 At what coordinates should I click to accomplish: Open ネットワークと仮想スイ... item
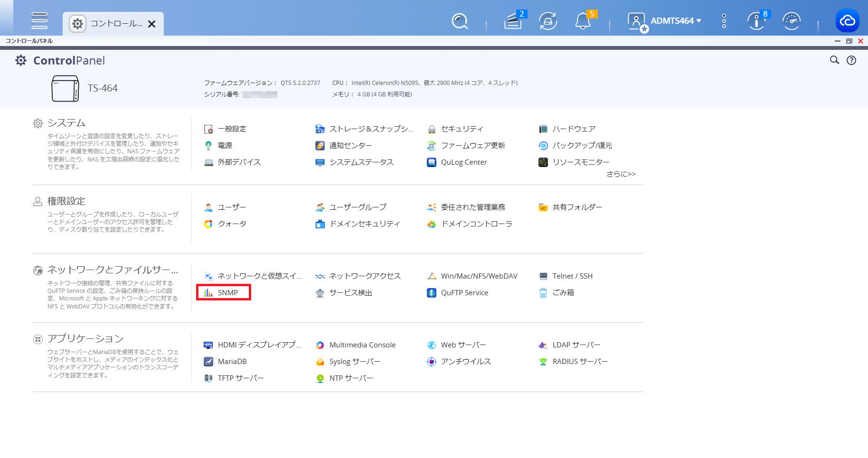[x=253, y=276]
